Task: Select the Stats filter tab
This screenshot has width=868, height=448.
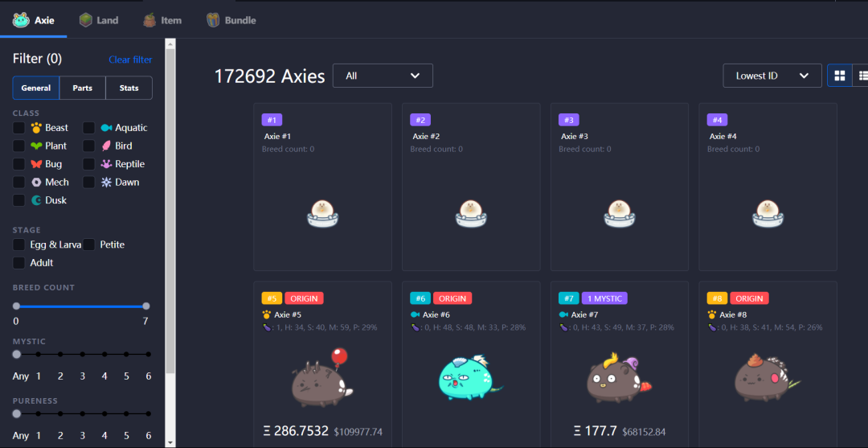Action: tap(129, 88)
